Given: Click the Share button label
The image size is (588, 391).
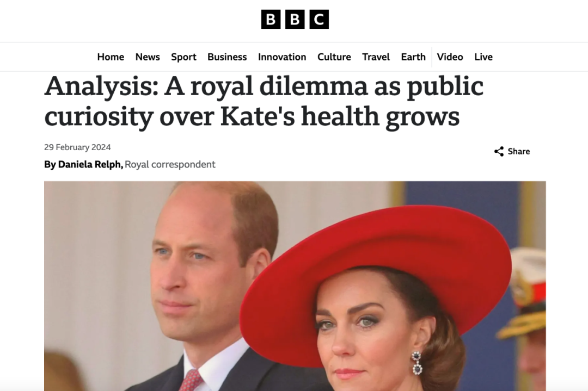Looking at the screenshot, I should point(519,152).
